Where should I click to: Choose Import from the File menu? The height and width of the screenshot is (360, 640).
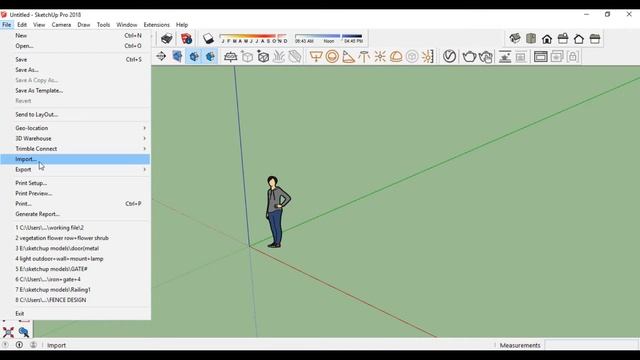(75, 159)
